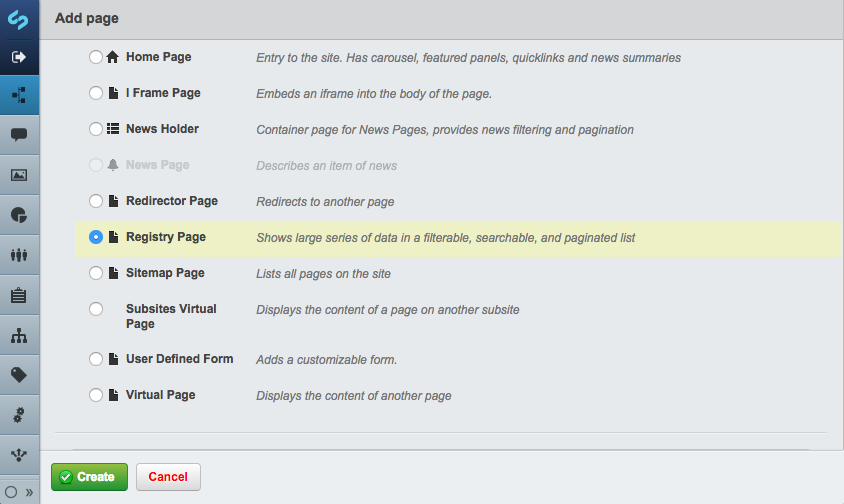844x504 pixels.
Task: Open the comments speech bubble sidebar icon
Action: 19,135
